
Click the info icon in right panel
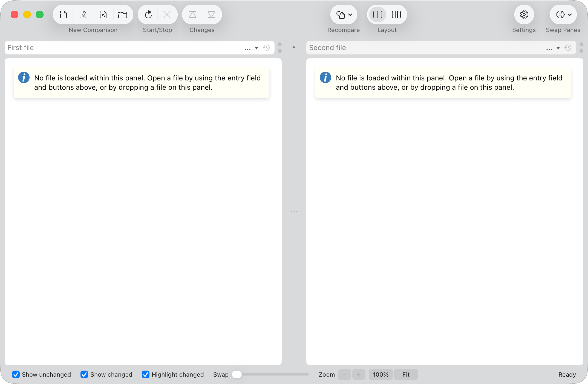325,77
